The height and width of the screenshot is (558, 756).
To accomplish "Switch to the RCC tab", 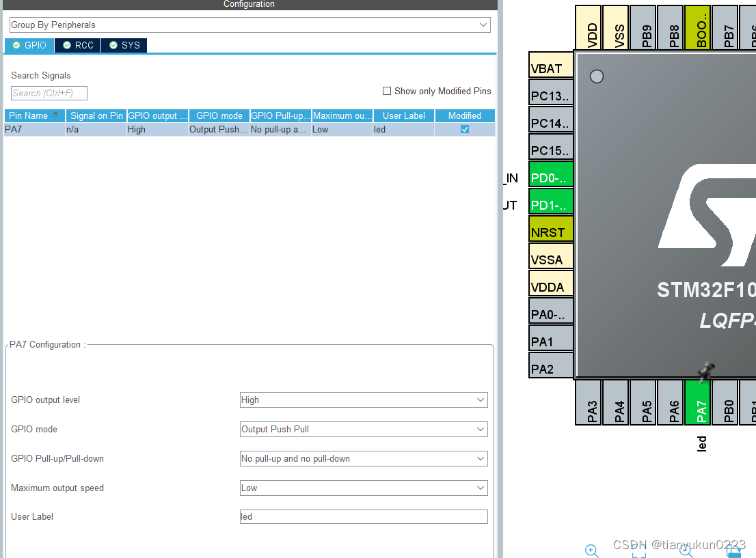I will [78, 45].
